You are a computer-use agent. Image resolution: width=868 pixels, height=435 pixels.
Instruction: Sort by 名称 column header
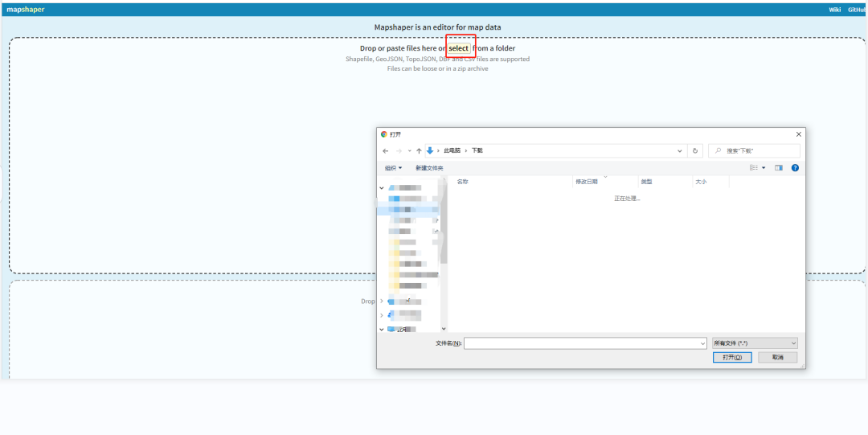pos(463,182)
